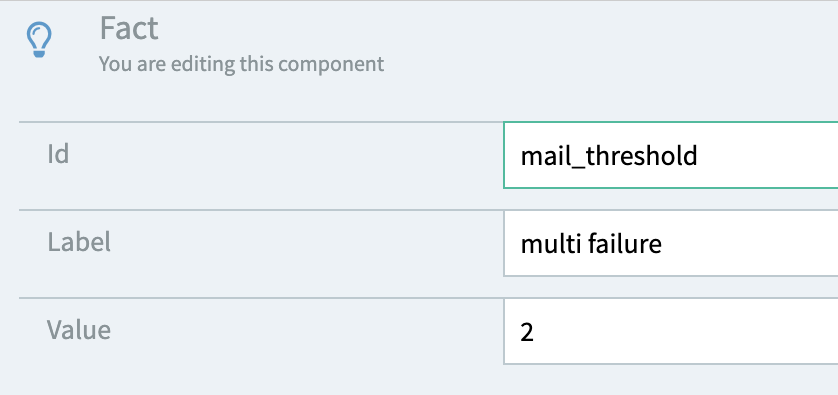Focus the Label input field
This screenshot has width=838, height=395.
(x=671, y=243)
